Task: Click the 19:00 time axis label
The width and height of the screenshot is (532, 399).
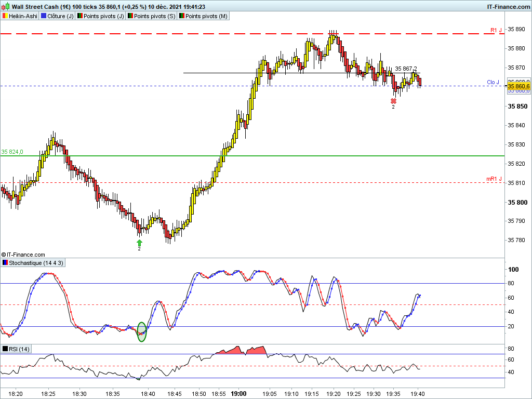Action: tap(238, 394)
